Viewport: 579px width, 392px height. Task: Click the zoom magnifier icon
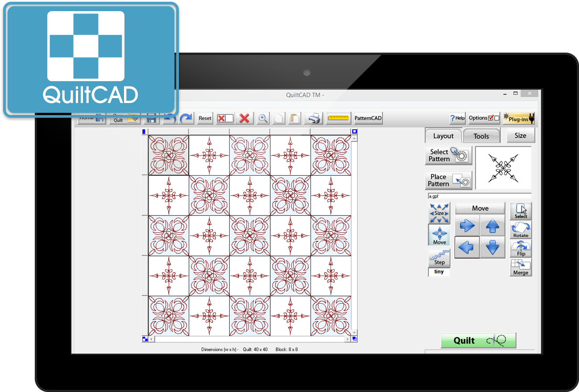[263, 118]
